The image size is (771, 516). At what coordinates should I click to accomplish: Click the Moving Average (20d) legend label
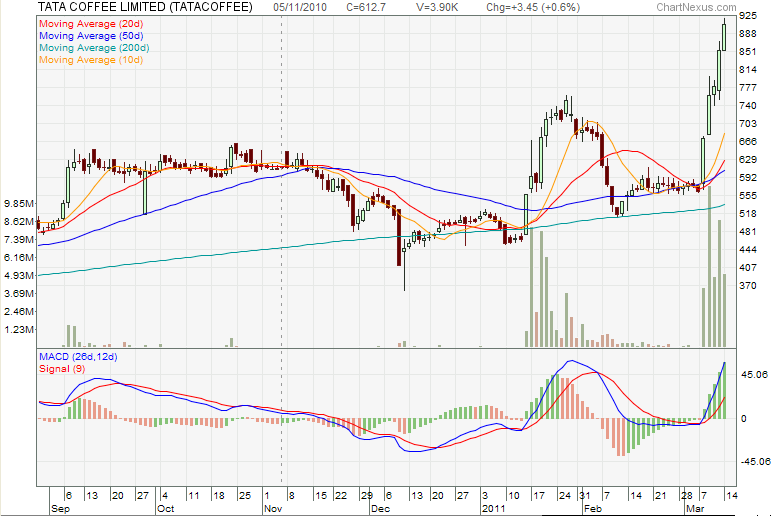91,24
